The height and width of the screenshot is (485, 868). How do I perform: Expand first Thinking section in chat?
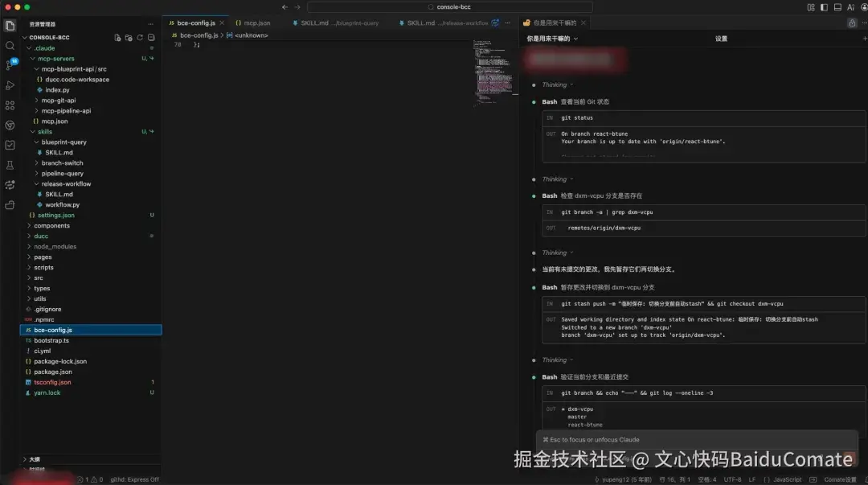(558, 84)
